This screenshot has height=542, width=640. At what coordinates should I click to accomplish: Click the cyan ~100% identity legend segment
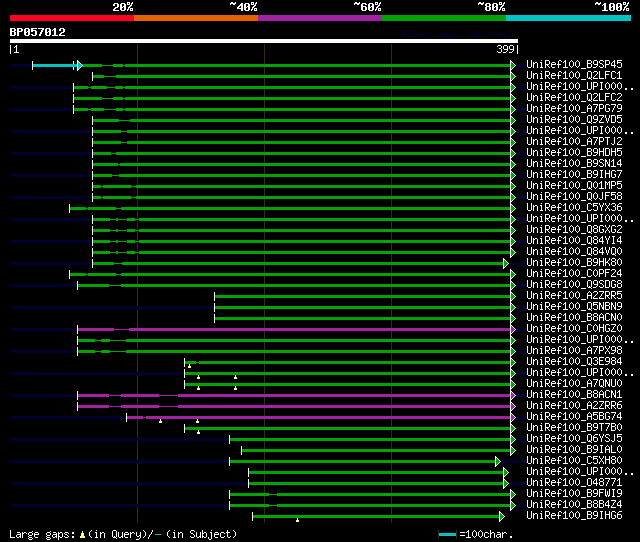point(569,18)
